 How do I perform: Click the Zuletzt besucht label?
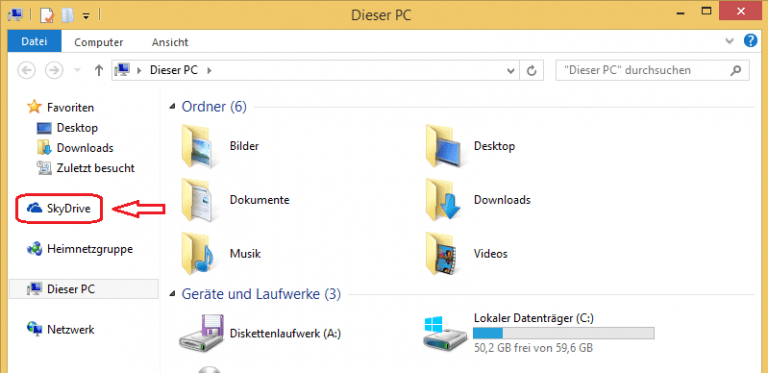[x=96, y=168]
